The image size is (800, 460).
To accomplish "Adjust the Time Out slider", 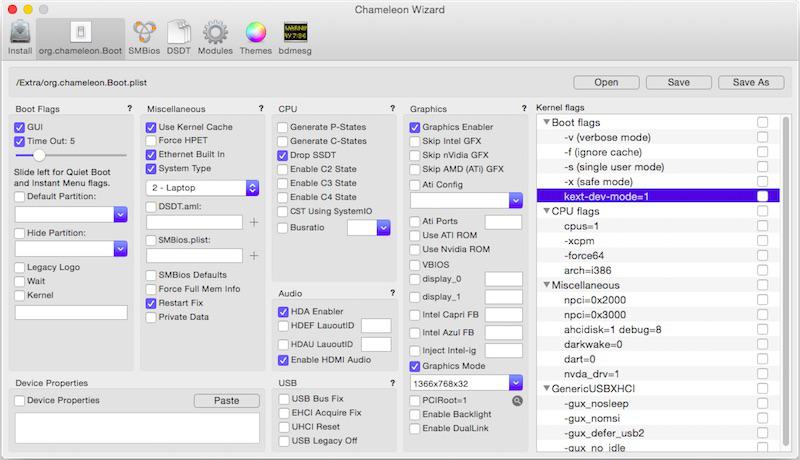I will click(x=39, y=155).
